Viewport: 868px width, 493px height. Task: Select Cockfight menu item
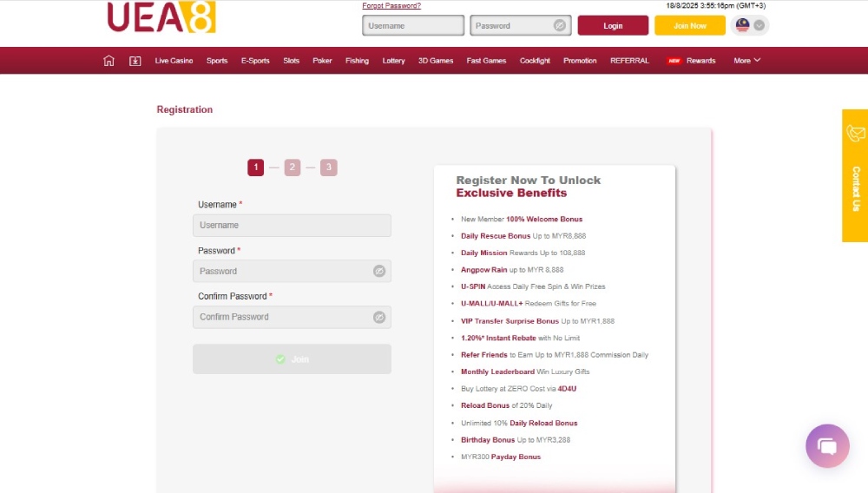(x=535, y=61)
